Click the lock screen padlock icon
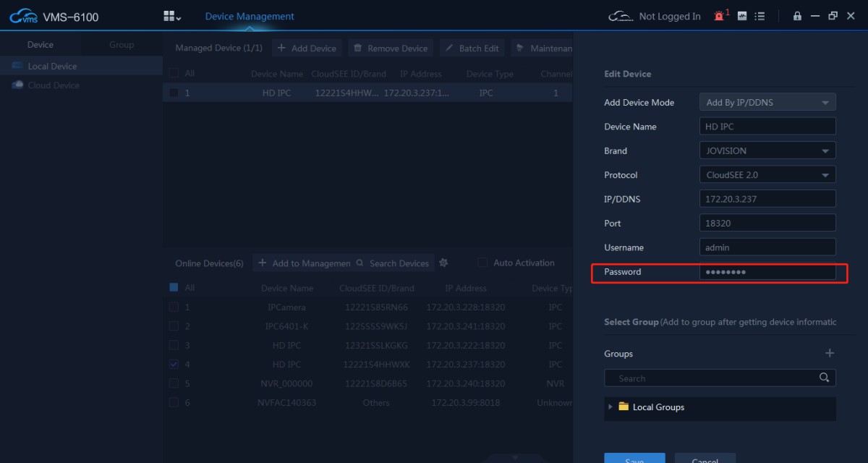868x463 pixels. [797, 16]
